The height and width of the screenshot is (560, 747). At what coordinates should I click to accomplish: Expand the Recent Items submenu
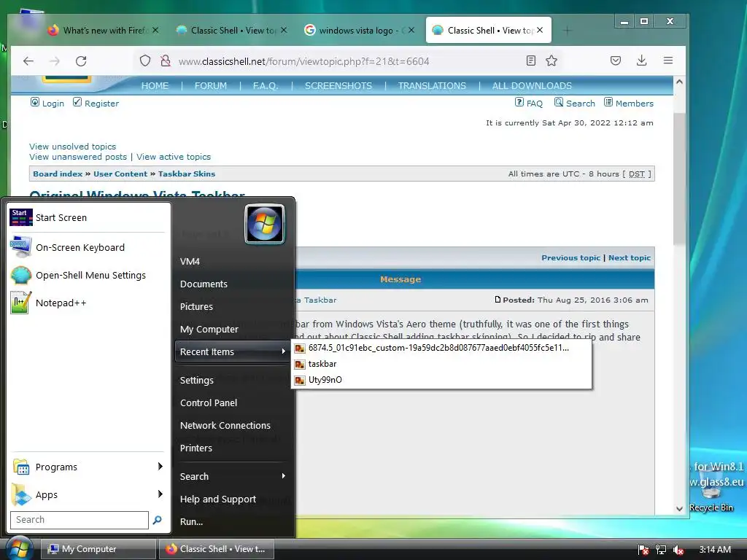[x=233, y=352]
